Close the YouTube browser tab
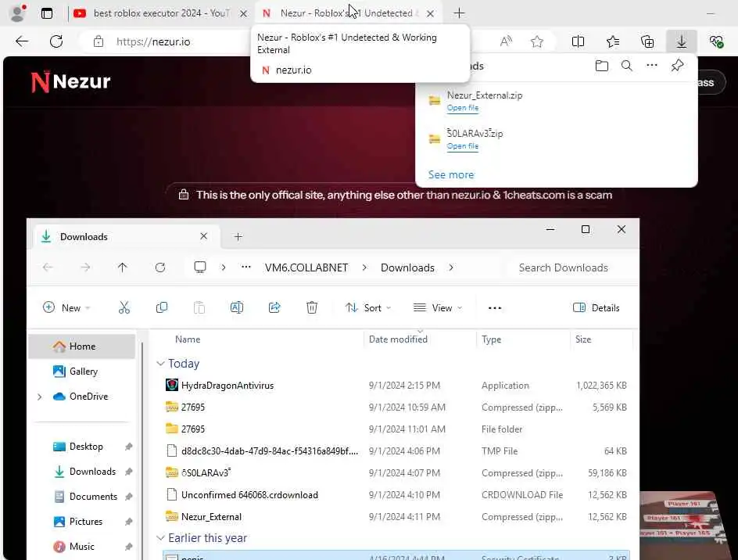 tap(243, 13)
